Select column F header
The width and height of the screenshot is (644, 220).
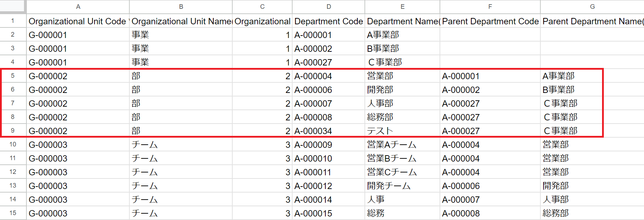(x=490, y=7)
